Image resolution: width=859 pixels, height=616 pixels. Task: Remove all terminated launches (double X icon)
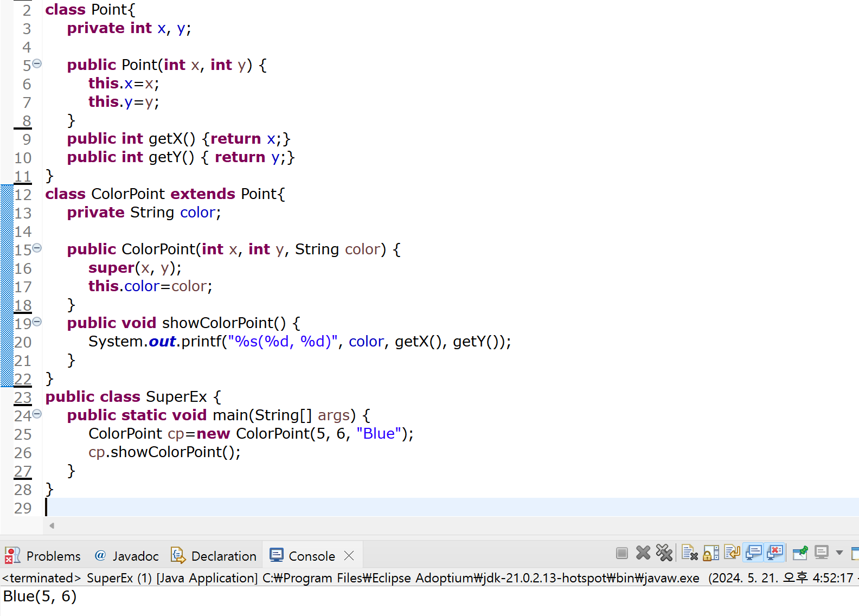pyautogui.click(x=664, y=553)
